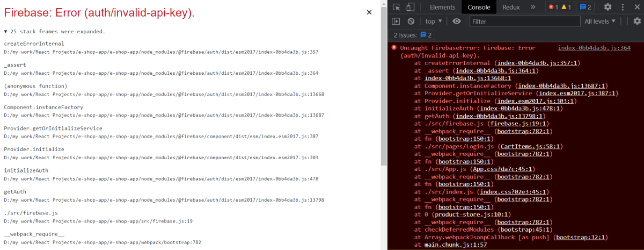This screenshot has height=250, width=644.
Task: Create live expression with the eye icon
Action: pos(457,21)
